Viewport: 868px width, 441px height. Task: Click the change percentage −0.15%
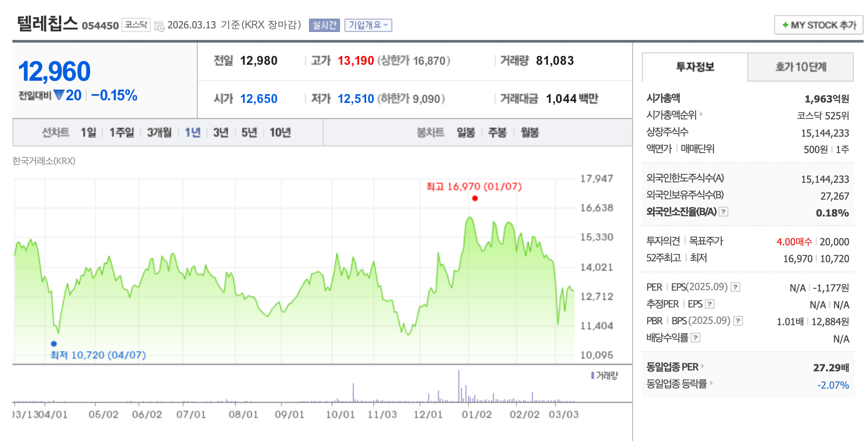click(x=114, y=95)
